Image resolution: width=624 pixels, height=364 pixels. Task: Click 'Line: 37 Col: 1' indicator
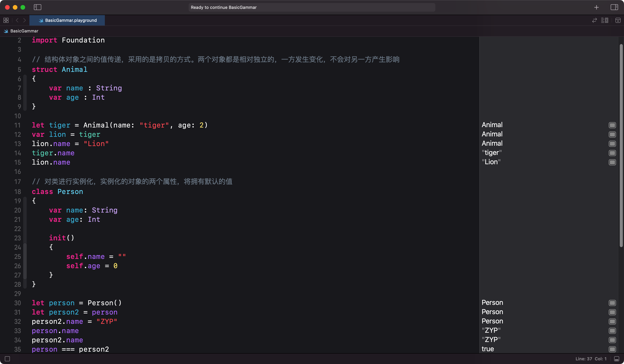(591, 359)
